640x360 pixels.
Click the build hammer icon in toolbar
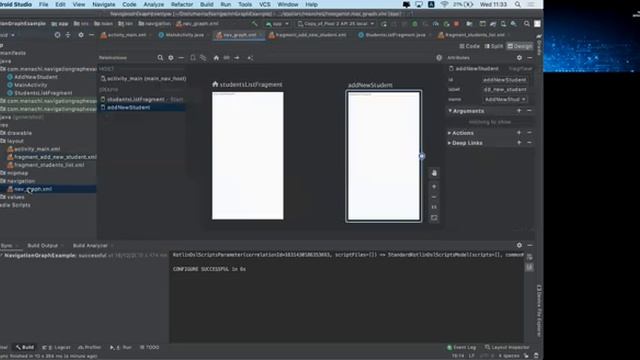pos(255,24)
